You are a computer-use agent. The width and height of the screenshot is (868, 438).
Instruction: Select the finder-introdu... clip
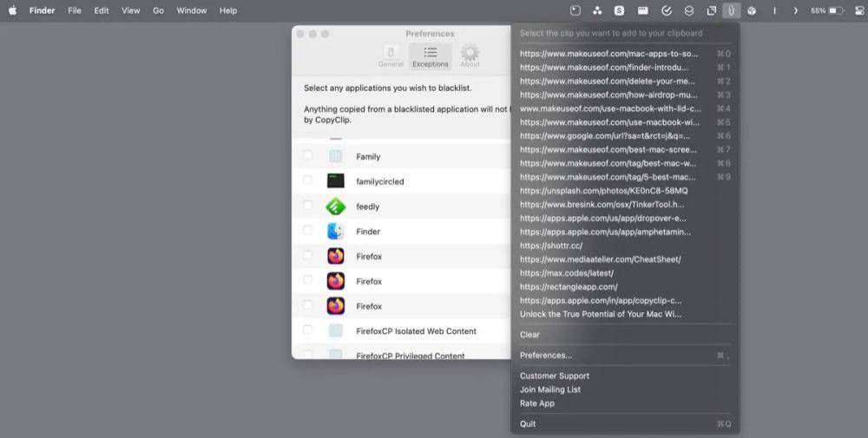pyautogui.click(x=625, y=68)
